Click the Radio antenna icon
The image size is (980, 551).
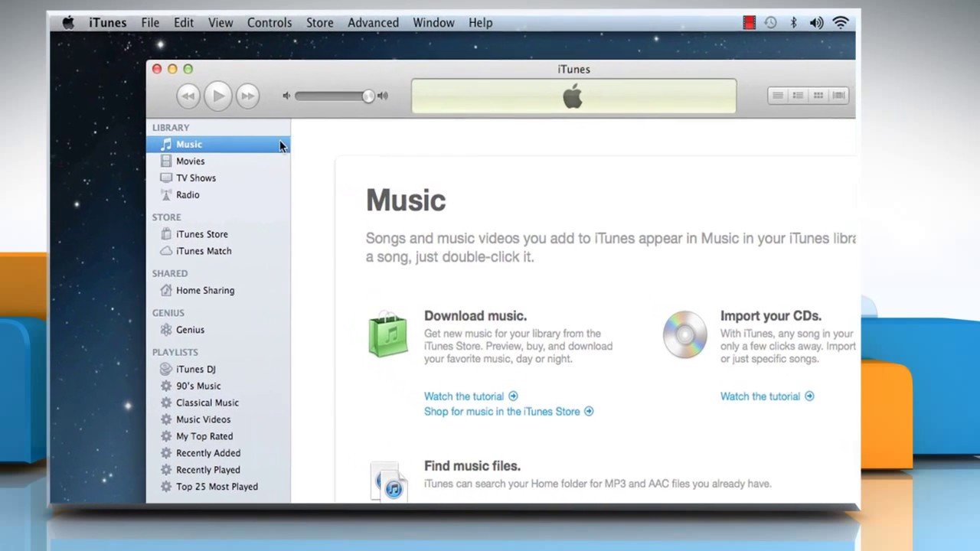point(166,194)
